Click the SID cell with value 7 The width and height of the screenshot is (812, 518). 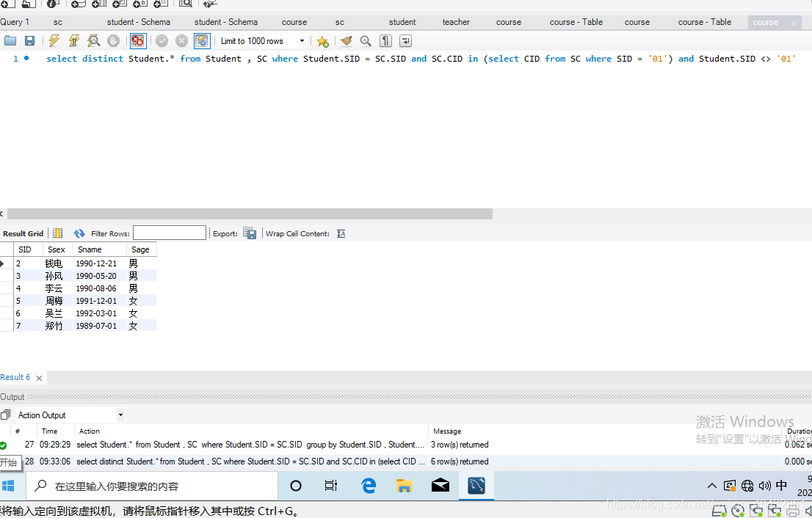click(x=28, y=326)
